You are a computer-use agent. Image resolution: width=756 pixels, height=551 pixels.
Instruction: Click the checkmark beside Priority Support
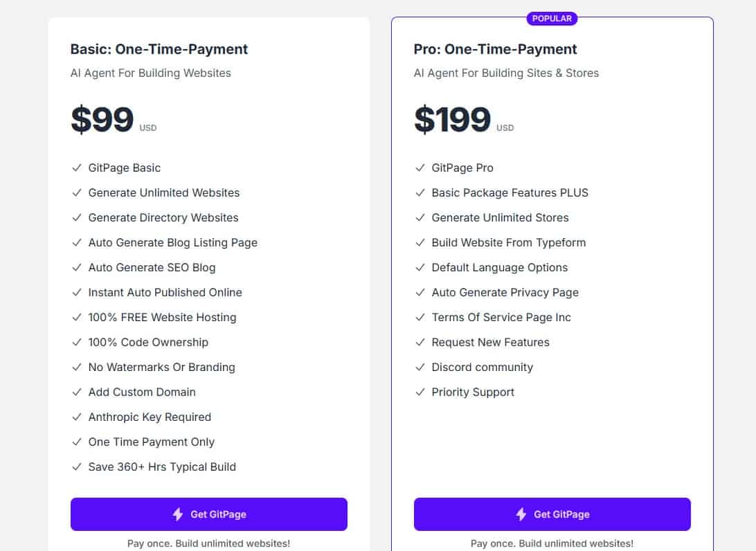(x=420, y=392)
